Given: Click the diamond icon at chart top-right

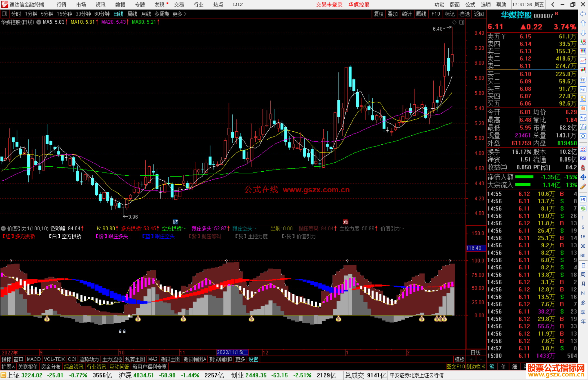Looking at the screenshot, I should click(x=454, y=22).
